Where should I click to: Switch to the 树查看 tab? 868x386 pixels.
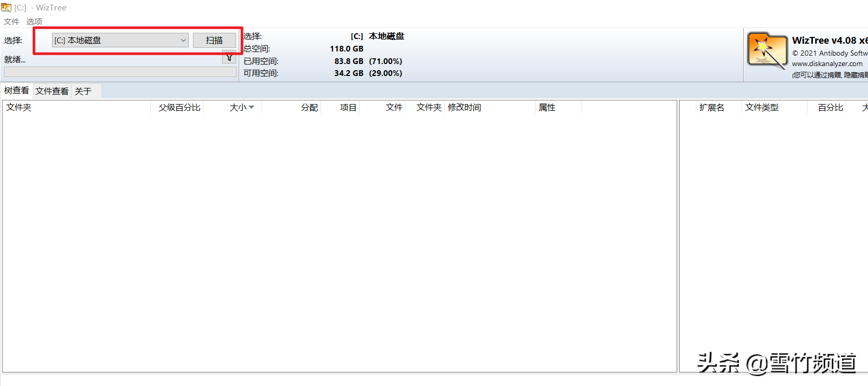tap(17, 91)
